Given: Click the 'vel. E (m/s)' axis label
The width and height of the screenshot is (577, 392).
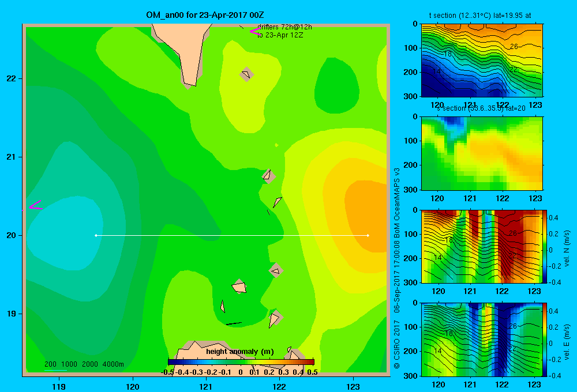Looking at the screenshot, I should tap(567, 342).
